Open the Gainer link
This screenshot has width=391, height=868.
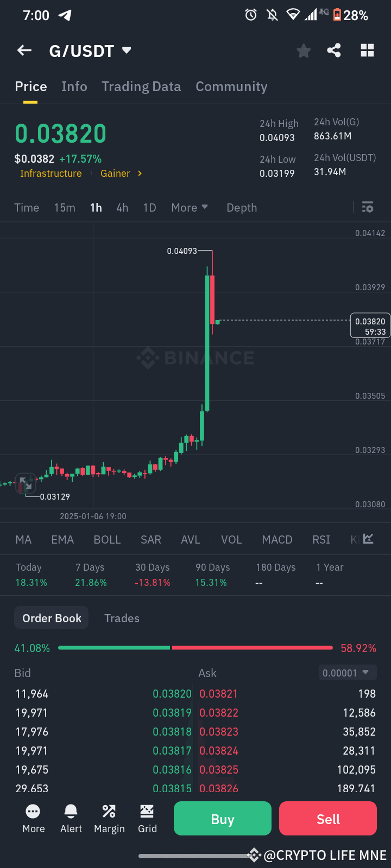115,174
